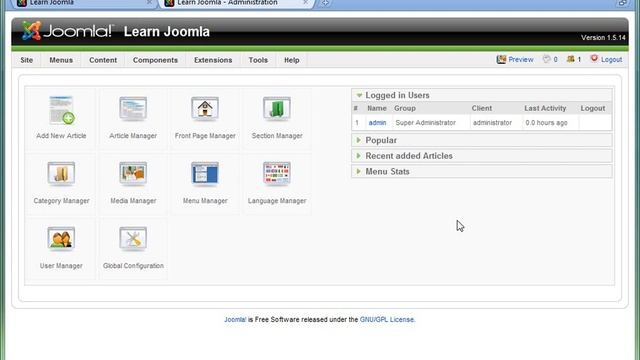
Task: Open the Media Manager icon
Action: click(133, 174)
